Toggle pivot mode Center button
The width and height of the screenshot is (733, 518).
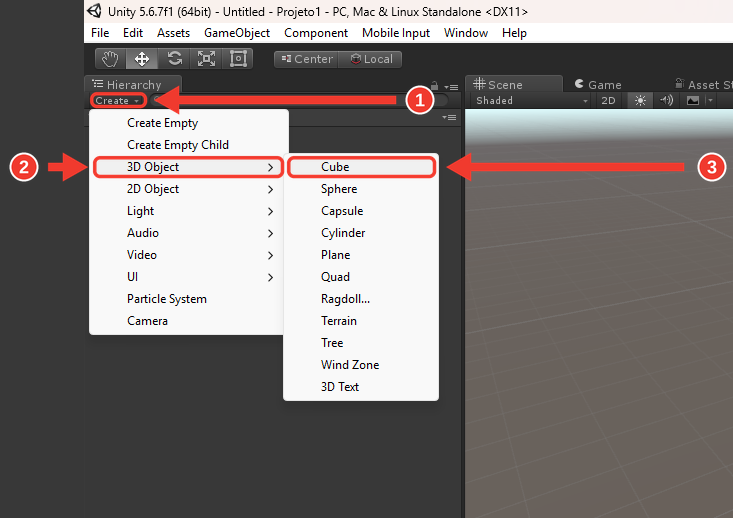306,59
